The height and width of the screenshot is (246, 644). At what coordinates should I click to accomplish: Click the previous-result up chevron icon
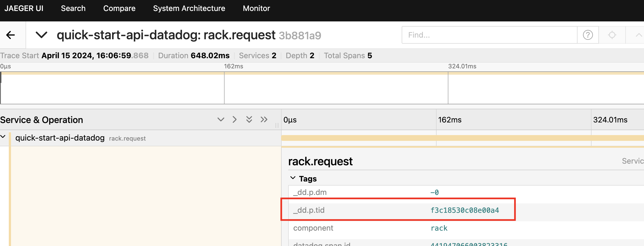click(x=638, y=35)
